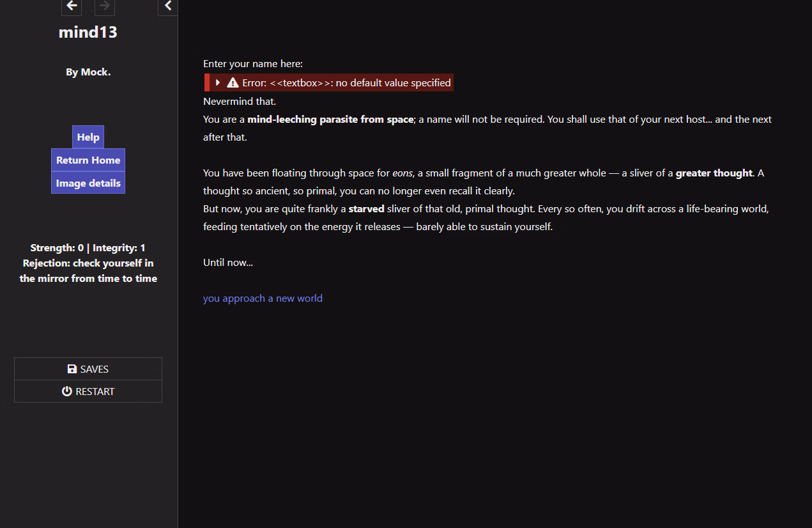The image size is (812, 528).
Task: Click the forward history arrow
Action: coord(105,6)
